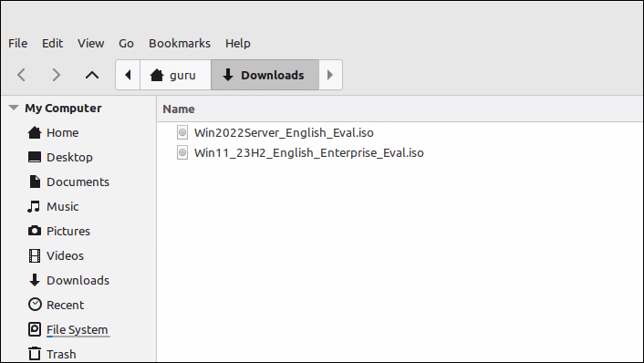Go back with the left chevron button
The height and width of the screenshot is (363, 644).
pyautogui.click(x=21, y=75)
